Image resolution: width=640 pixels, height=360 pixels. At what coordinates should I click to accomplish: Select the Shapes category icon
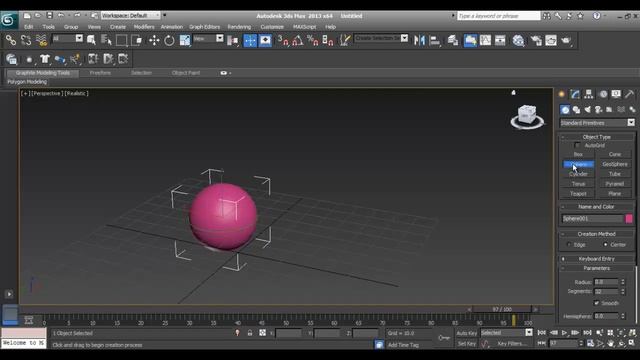tap(576, 109)
